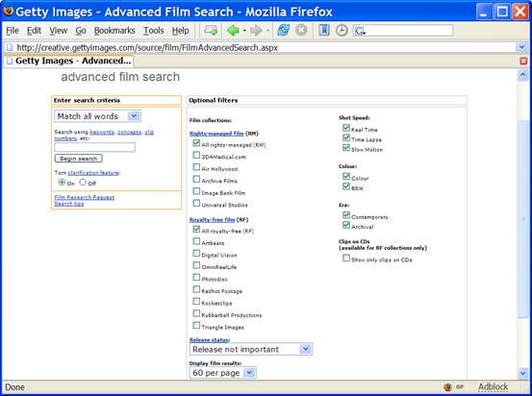Image resolution: width=532 pixels, height=396 pixels.
Task: Go back using the green arrow
Action: pos(233,31)
